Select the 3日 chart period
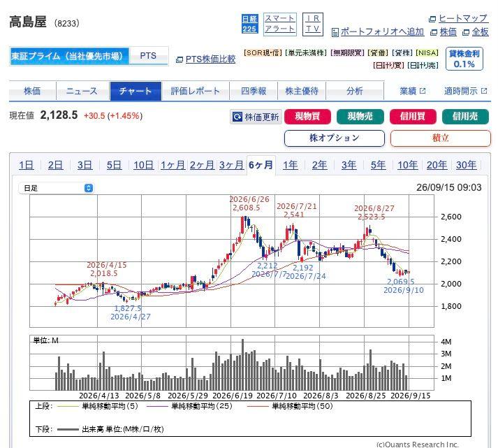Screen dimensions: 498x448 pos(85,165)
